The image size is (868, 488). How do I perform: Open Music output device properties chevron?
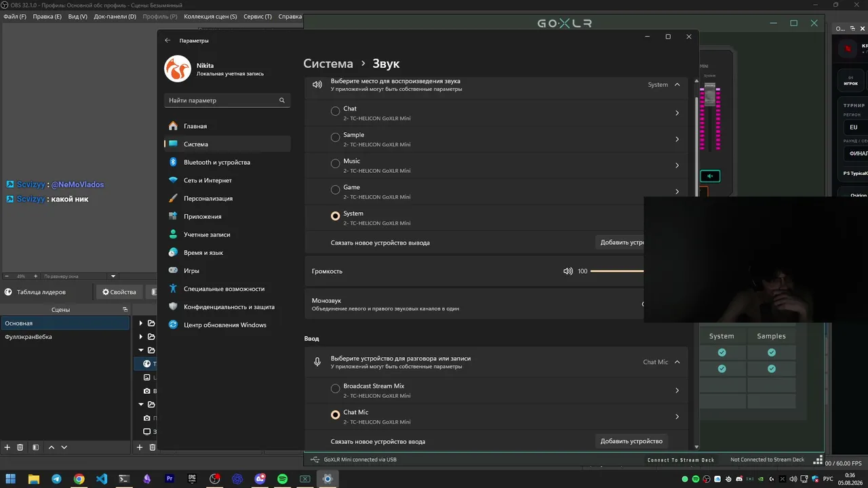tap(677, 165)
